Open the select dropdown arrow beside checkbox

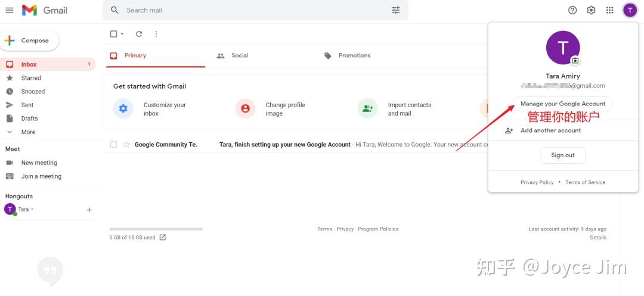pos(122,34)
